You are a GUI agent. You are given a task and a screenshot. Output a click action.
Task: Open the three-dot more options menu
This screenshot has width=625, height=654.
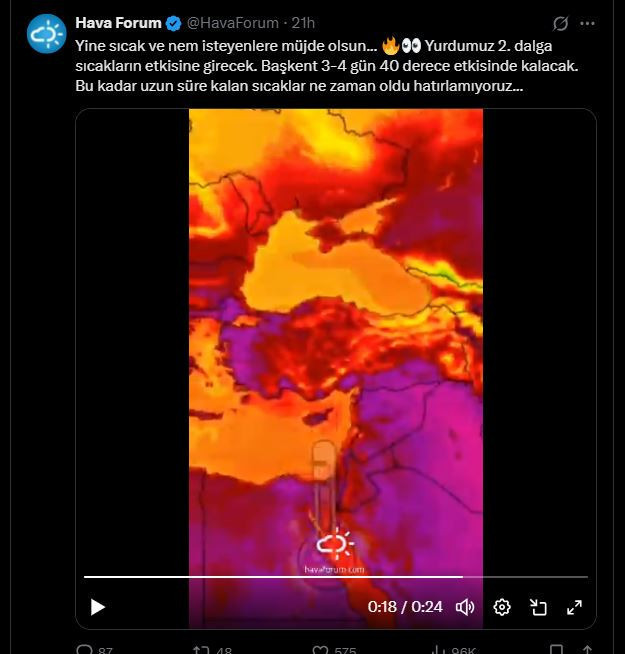(x=587, y=23)
